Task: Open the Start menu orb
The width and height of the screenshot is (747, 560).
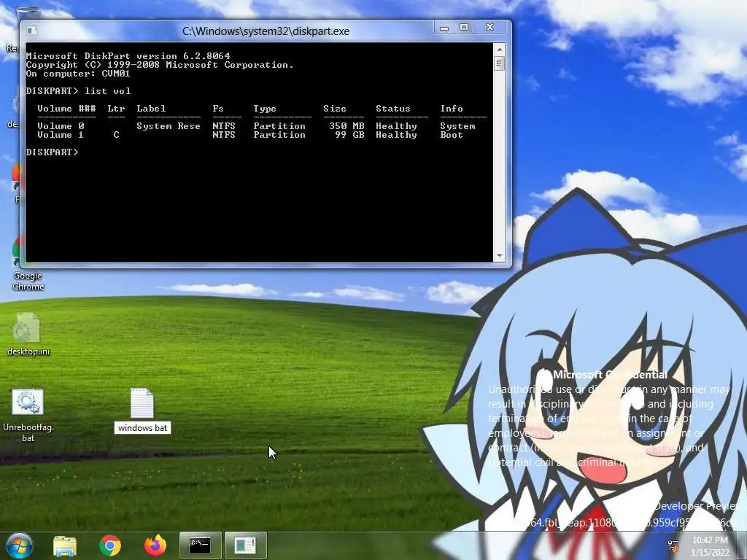Action: click(x=20, y=545)
